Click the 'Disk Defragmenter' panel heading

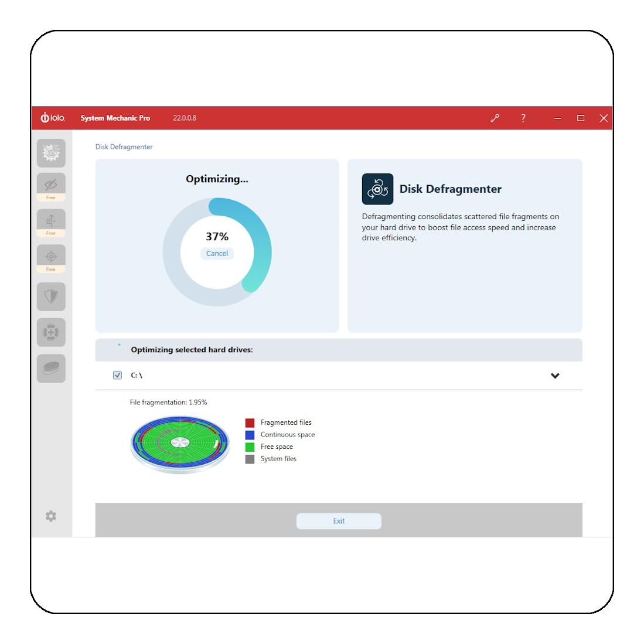450,189
